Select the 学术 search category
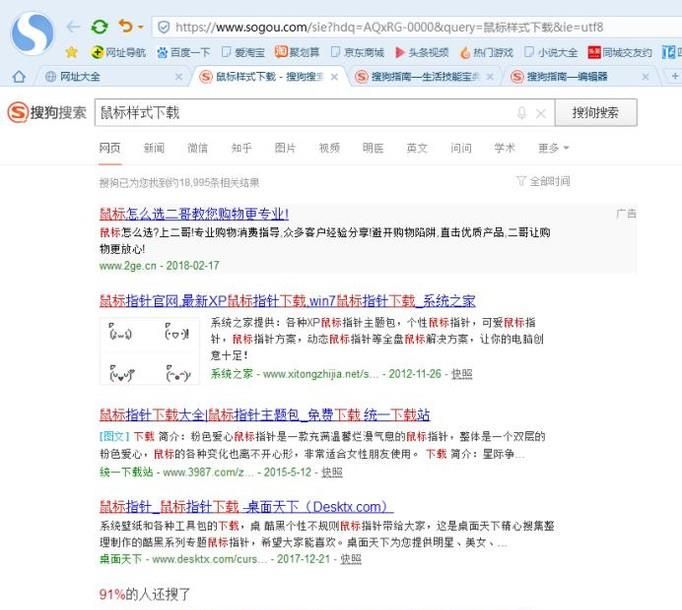This screenshot has height=610, width=682. click(x=505, y=148)
